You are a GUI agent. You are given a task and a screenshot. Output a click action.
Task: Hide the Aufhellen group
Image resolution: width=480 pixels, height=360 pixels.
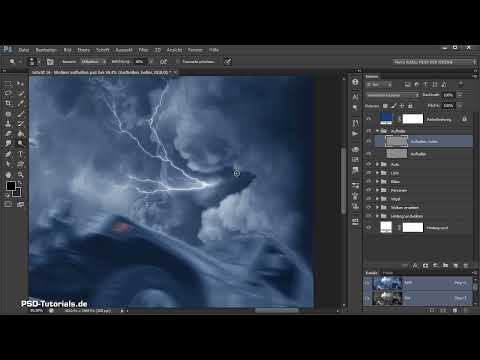tap(369, 131)
